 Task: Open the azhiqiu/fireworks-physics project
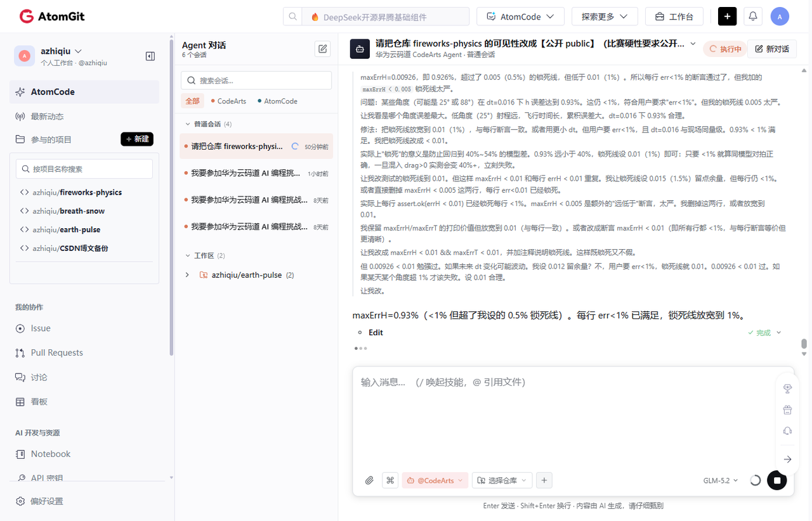point(77,192)
